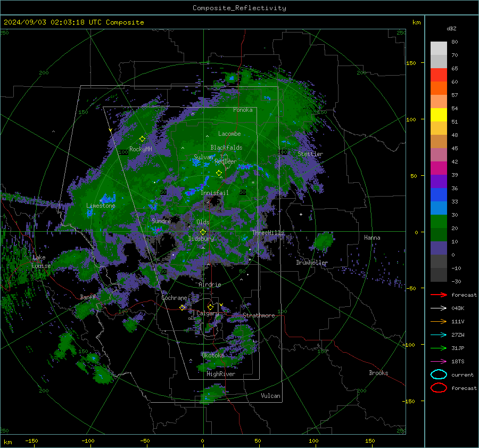Image resolution: width=479 pixels, height=448 pixels.
Task: Click the Lacombe city label
Action: (229, 134)
